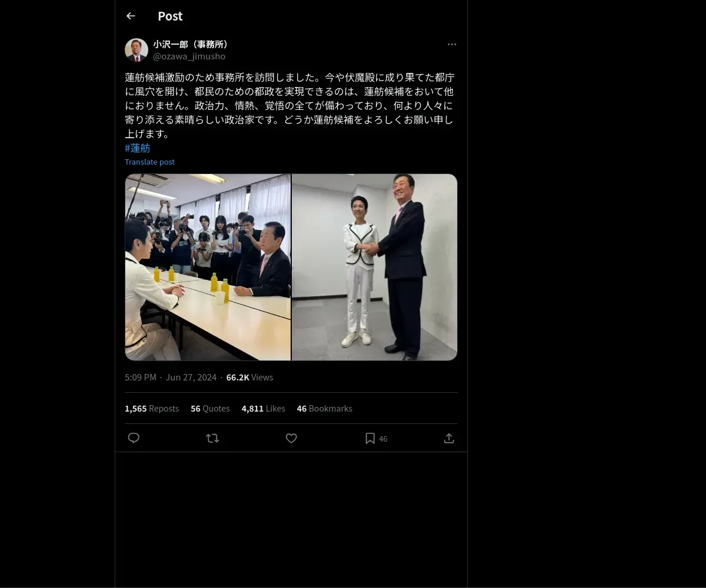This screenshot has height=588, width=706.
Task: Bookmark the post with the bookmark icon
Action: point(370,438)
